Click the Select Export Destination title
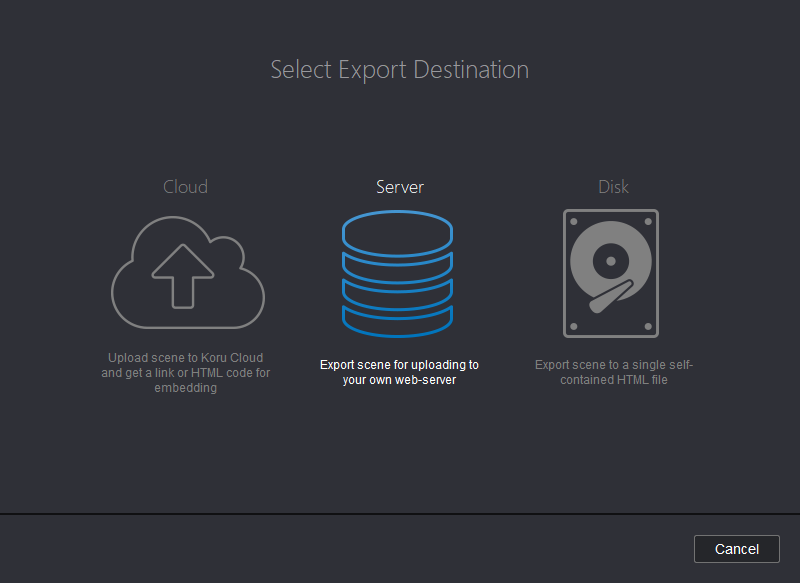Screen dimensions: 800x583 (399, 69)
